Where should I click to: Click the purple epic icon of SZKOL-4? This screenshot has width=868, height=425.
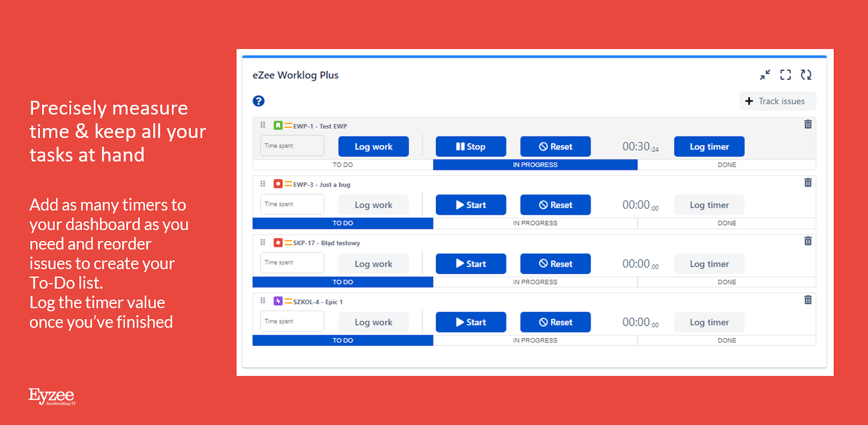[278, 301]
